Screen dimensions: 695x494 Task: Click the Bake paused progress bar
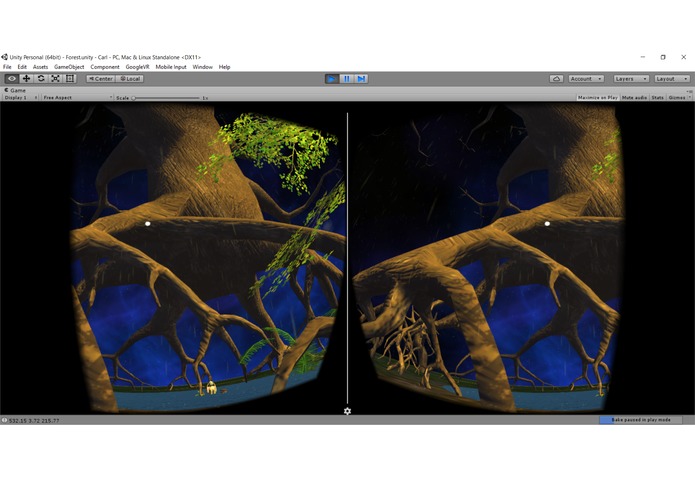pyautogui.click(x=640, y=420)
